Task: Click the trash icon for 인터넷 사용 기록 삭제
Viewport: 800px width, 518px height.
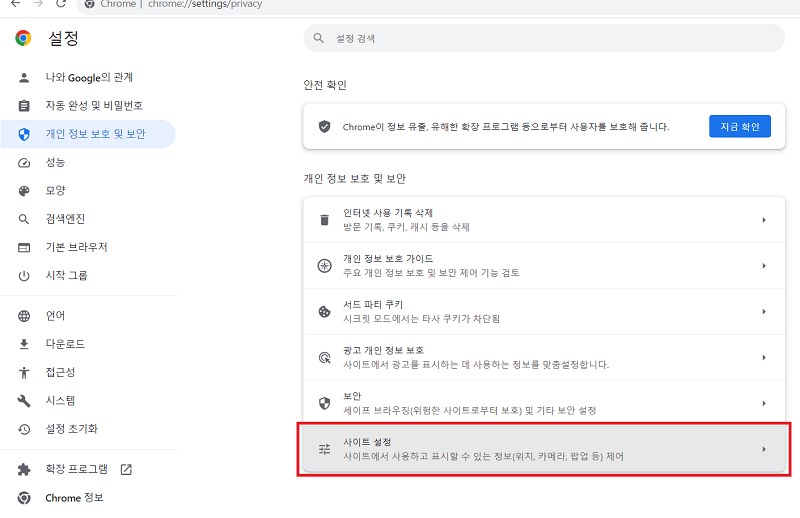Action: coord(324,220)
